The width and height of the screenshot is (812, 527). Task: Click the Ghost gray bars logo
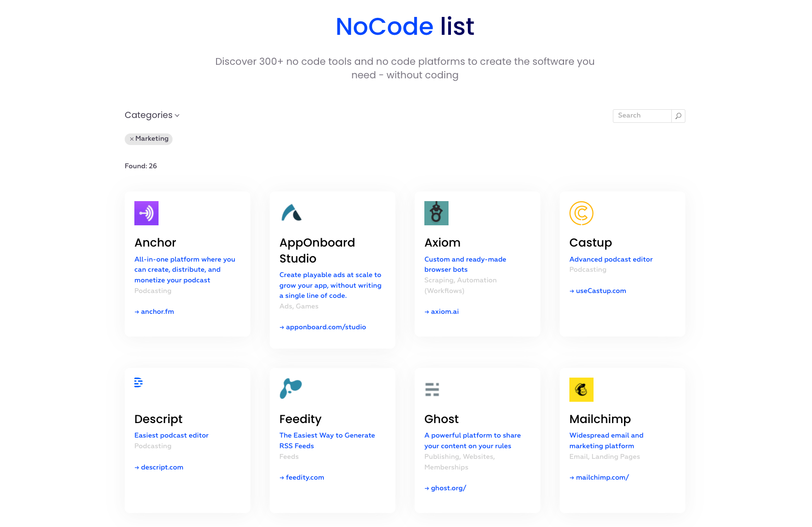pyautogui.click(x=432, y=389)
